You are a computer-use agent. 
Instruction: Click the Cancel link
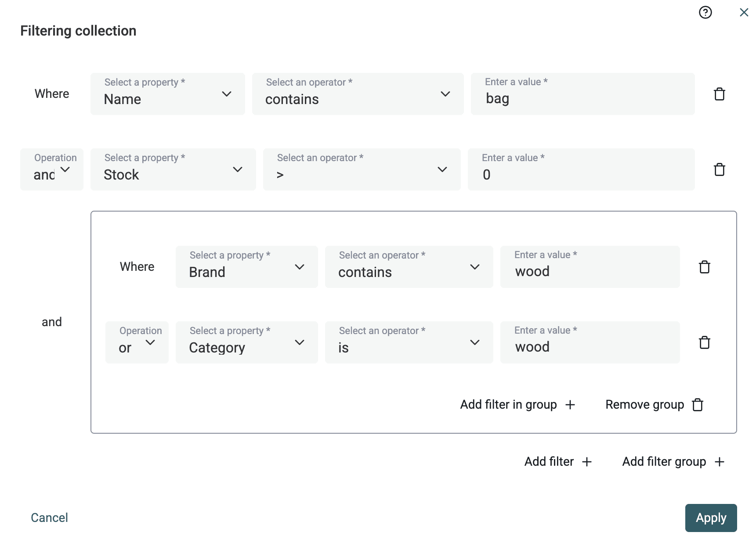coord(49,518)
